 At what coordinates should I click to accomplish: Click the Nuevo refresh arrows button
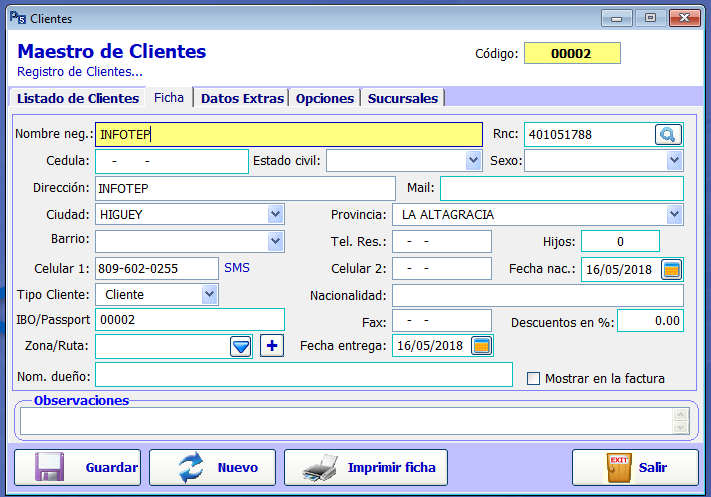coord(215,467)
